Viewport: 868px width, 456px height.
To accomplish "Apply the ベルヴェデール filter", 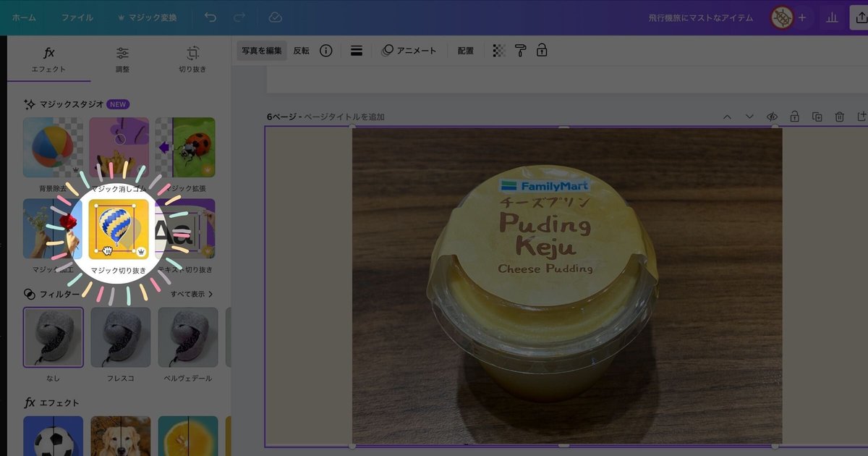I will [188, 337].
